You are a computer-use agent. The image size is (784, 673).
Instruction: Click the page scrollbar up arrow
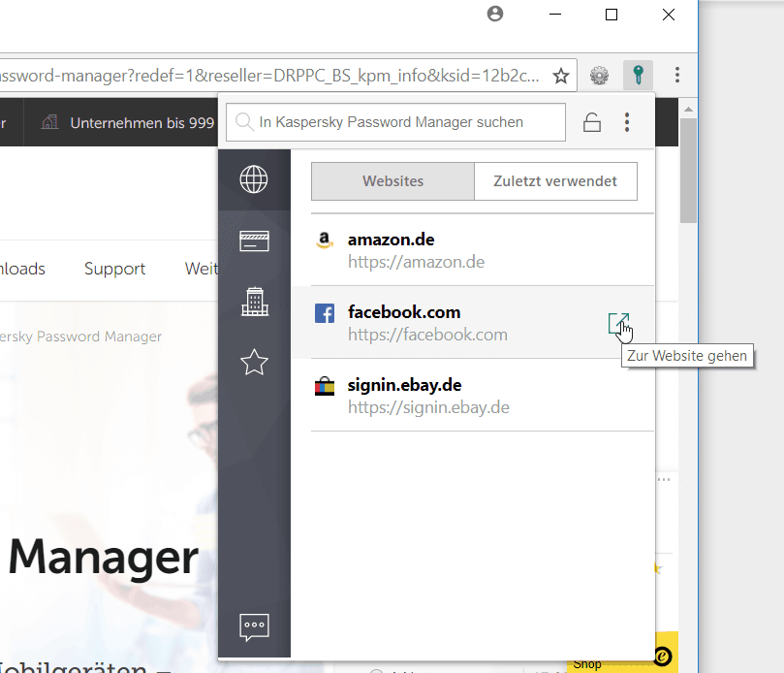coord(688,109)
